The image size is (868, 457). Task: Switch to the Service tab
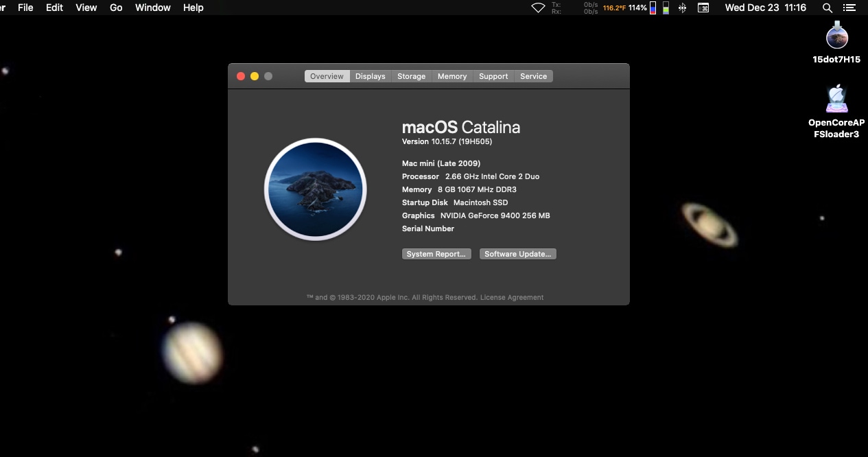pyautogui.click(x=534, y=76)
